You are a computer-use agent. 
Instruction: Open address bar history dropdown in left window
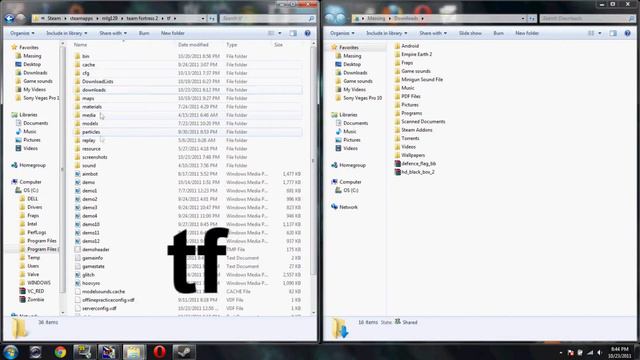click(203, 18)
